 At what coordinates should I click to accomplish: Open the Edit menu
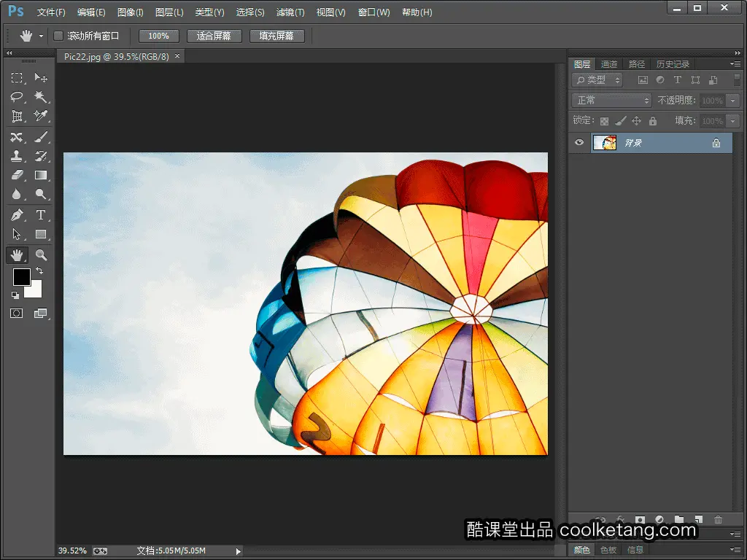pyautogui.click(x=91, y=12)
